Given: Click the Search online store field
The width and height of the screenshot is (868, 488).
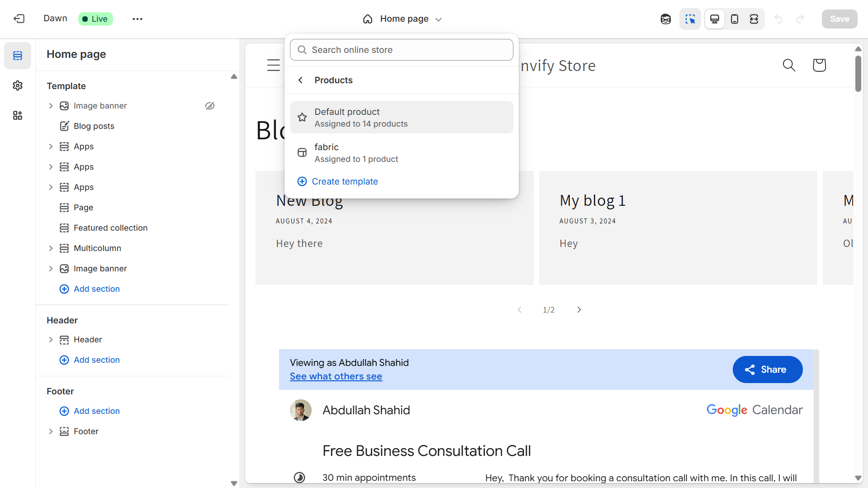Looking at the screenshot, I should (x=401, y=50).
